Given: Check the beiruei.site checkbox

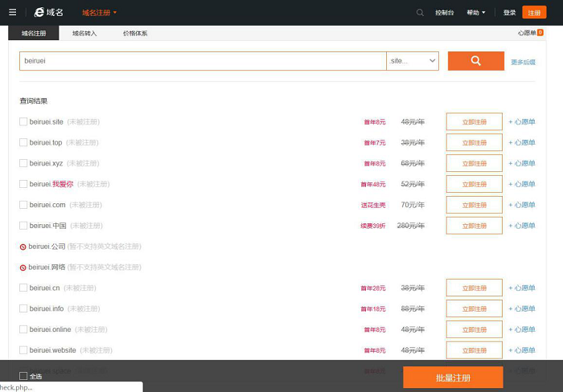Looking at the screenshot, I should coord(23,122).
